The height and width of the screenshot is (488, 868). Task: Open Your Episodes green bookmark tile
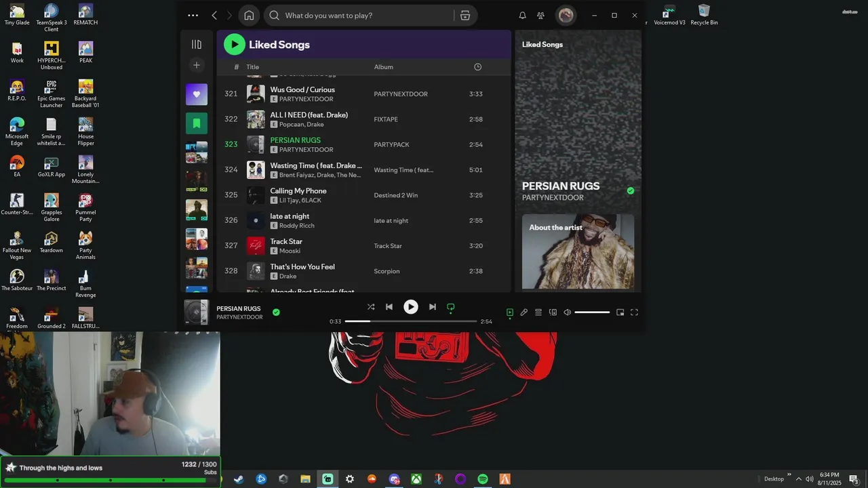point(197,123)
